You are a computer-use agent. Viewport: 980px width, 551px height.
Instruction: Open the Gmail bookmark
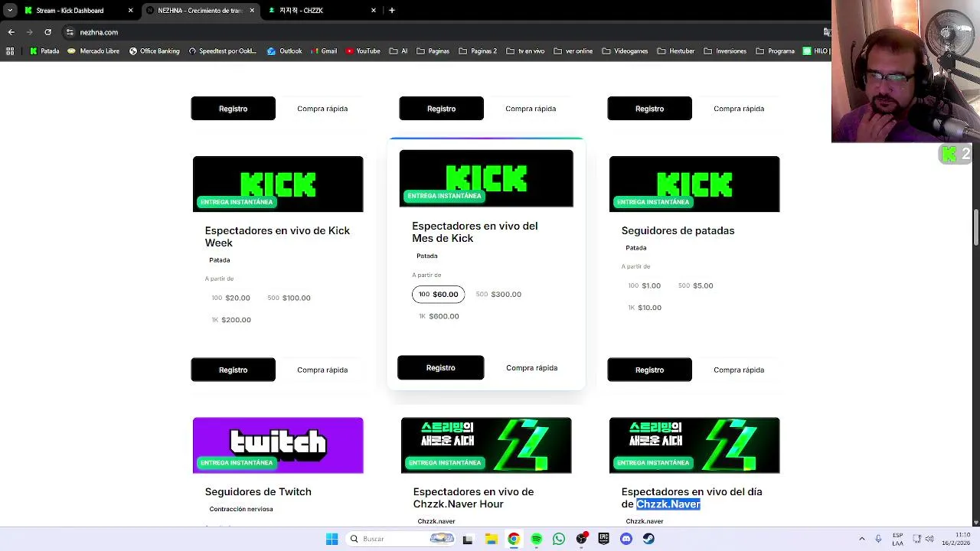(x=323, y=51)
